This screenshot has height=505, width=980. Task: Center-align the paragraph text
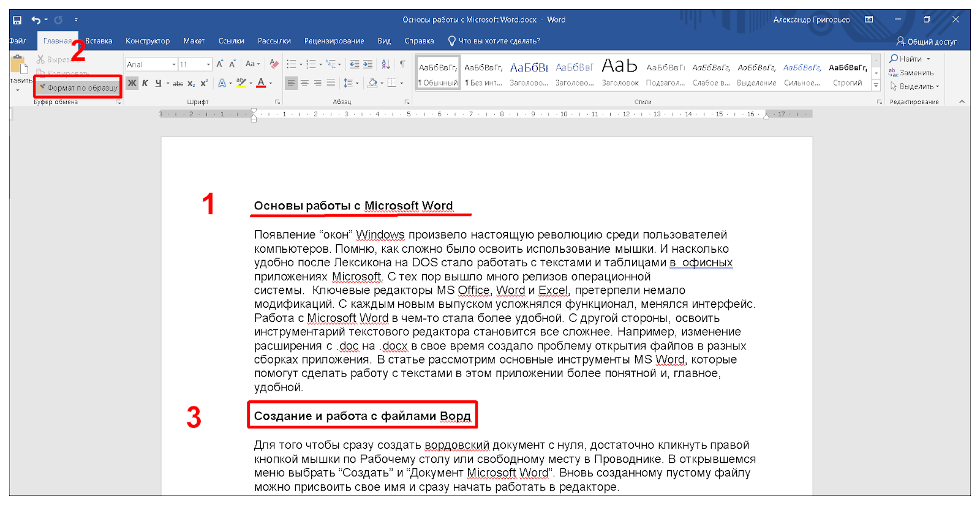click(304, 83)
